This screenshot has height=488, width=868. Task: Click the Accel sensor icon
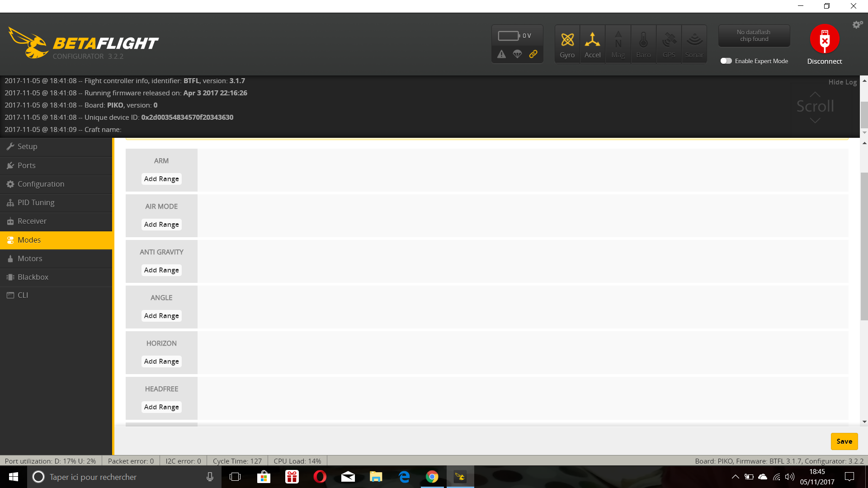(592, 44)
